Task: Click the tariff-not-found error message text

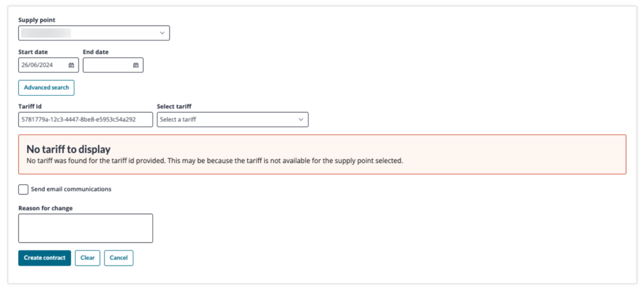Action: 214,161
